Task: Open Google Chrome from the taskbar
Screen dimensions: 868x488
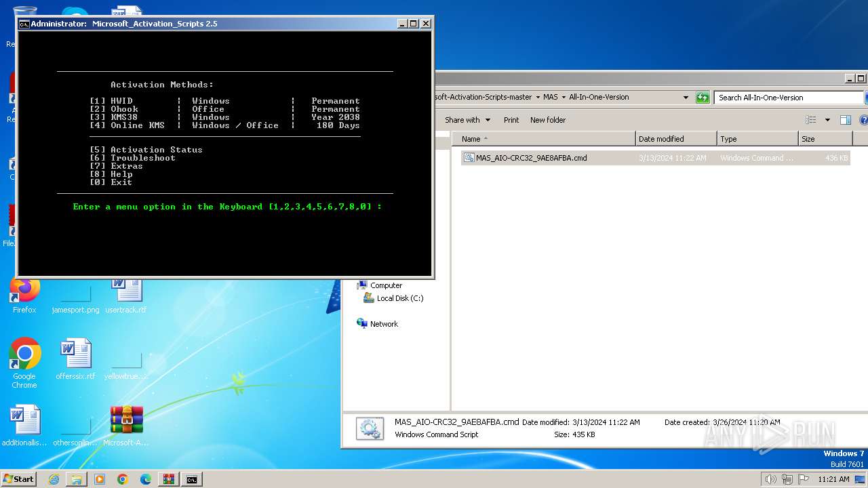Action: coord(123,479)
